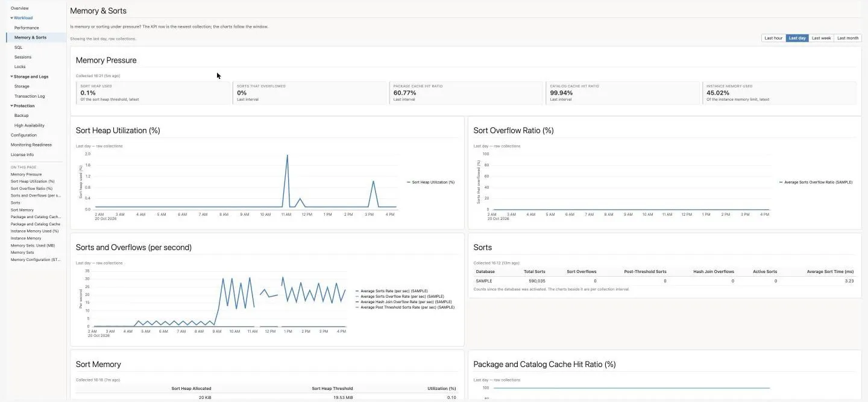Open Storage under Storage and Logs
The image size is (868, 402).
point(22,86)
